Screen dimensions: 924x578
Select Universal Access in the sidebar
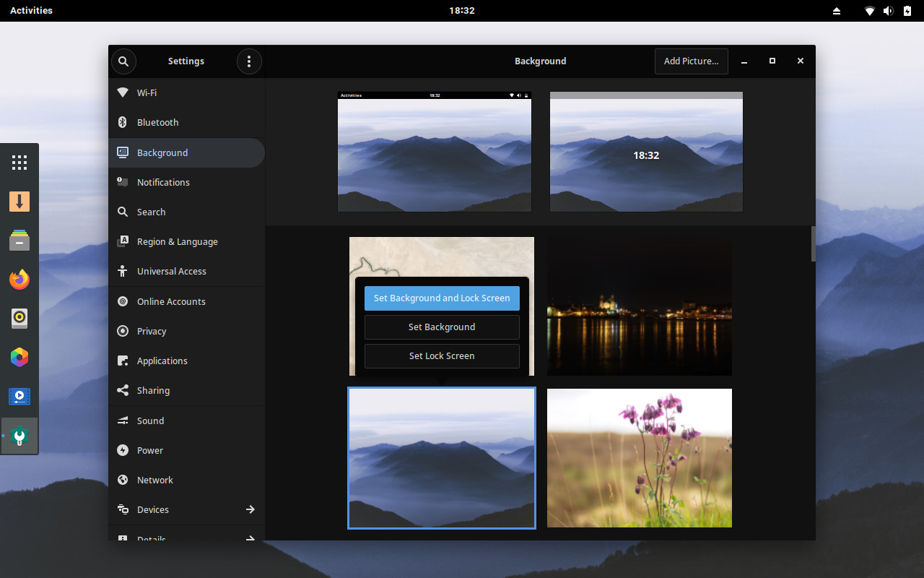[186, 271]
